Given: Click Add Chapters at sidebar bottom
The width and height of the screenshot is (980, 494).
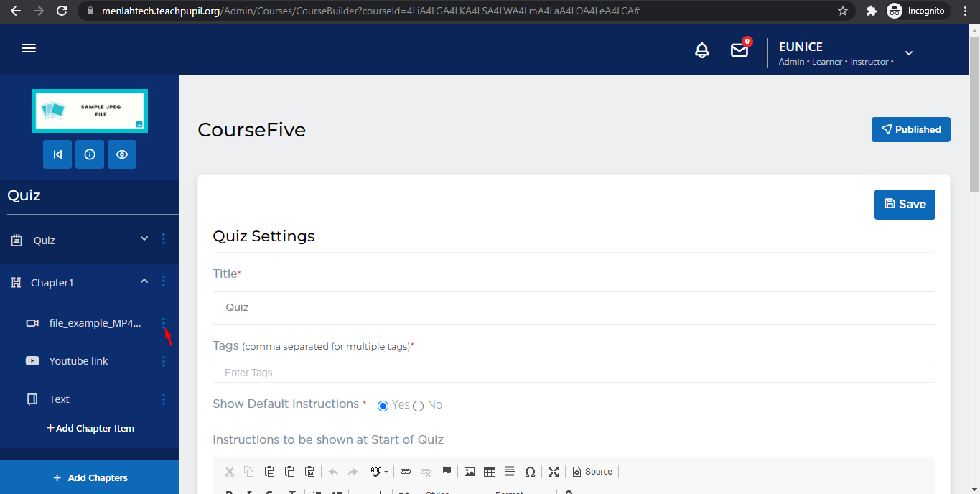Looking at the screenshot, I should tap(90, 477).
